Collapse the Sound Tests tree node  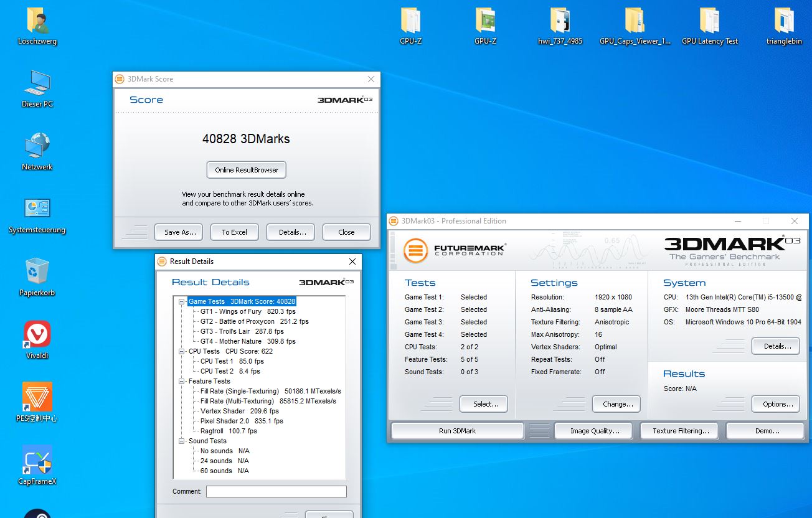tap(182, 441)
